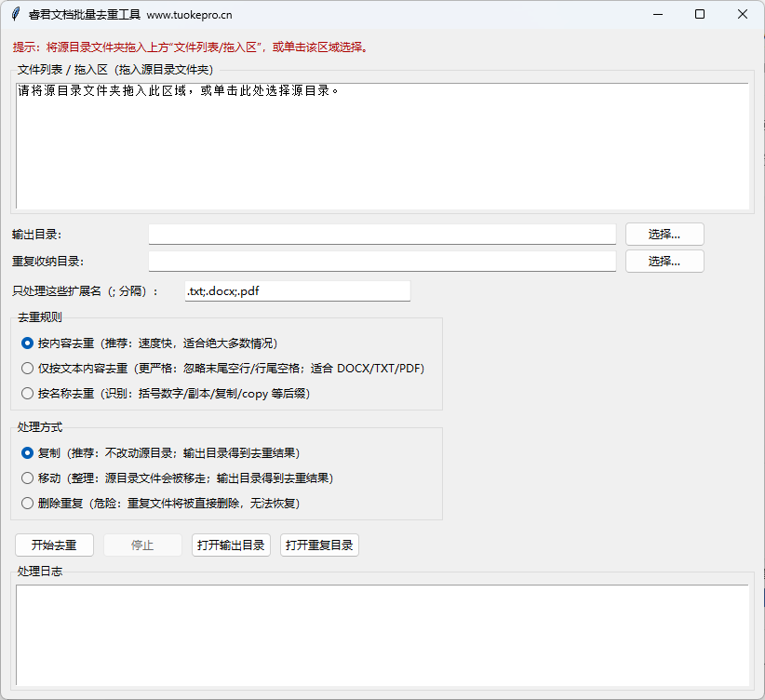Focus the 重复收纳目录 path input field
This screenshot has width=765, height=700.
click(382, 262)
